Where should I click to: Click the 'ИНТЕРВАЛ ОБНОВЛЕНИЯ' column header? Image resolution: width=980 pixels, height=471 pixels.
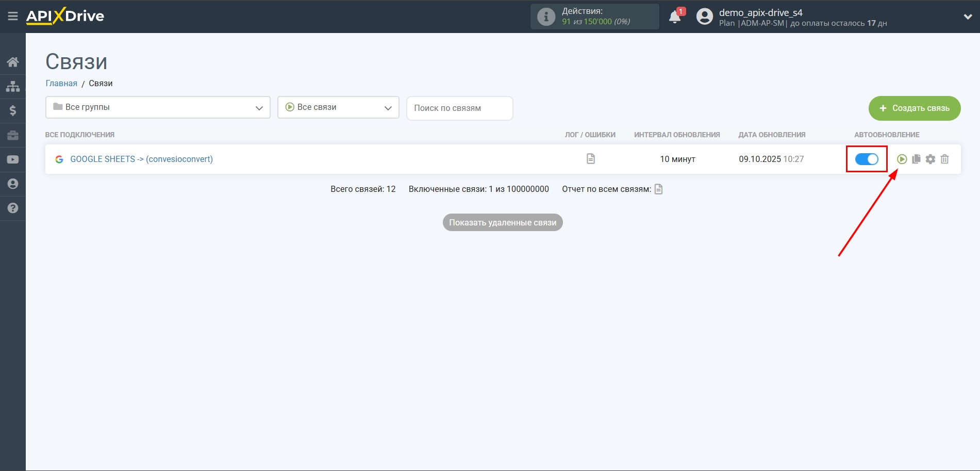677,135
